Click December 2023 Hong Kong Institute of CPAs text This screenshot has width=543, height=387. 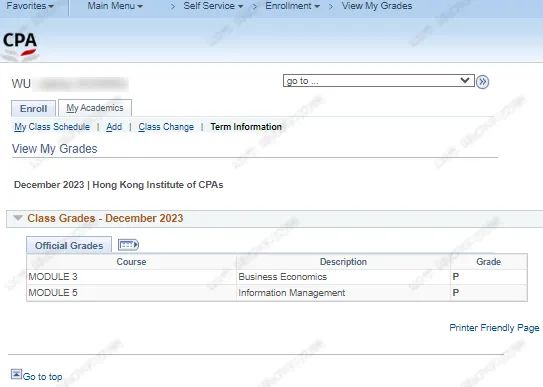[118, 185]
